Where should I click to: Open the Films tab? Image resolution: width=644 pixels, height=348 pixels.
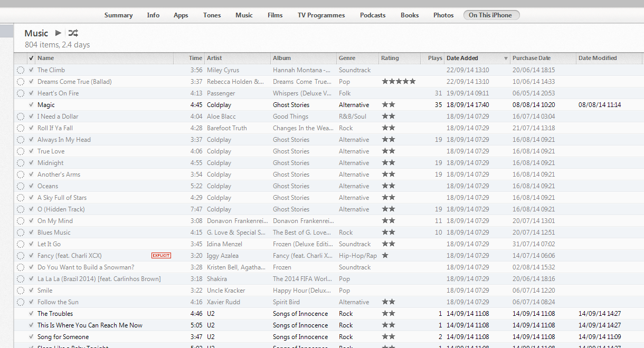click(x=275, y=15)
